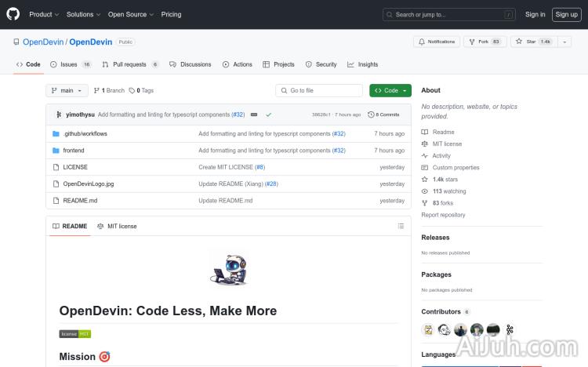Click the GitHub logo in header
Screen dimensions: 588x367
pos(13,14)
